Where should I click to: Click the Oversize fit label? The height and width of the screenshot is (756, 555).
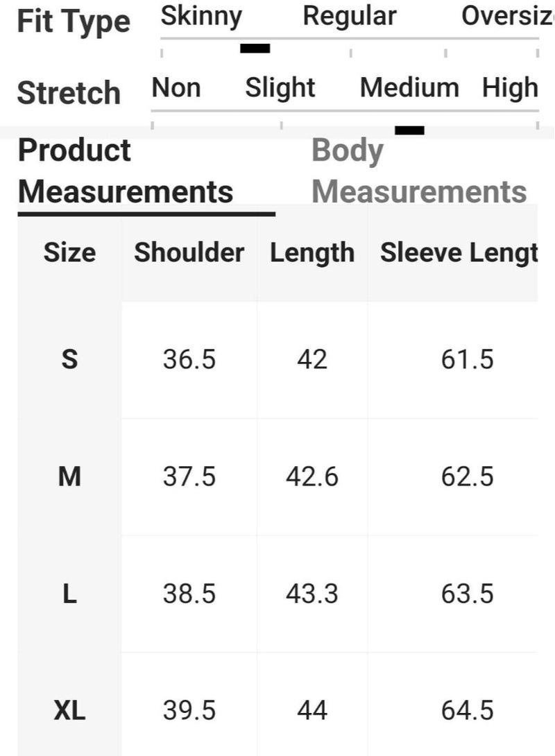[507, 16]
